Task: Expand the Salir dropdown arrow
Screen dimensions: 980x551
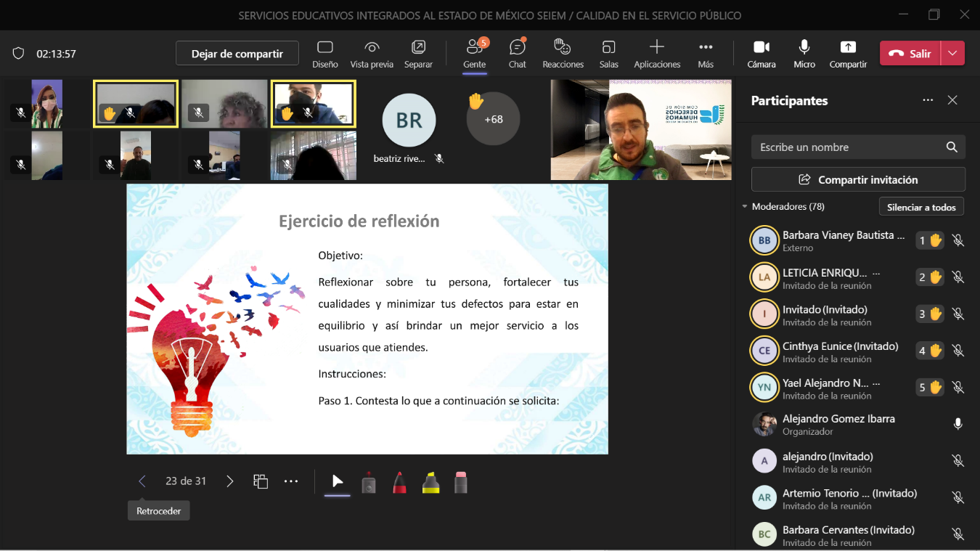Action: point(953,53)
